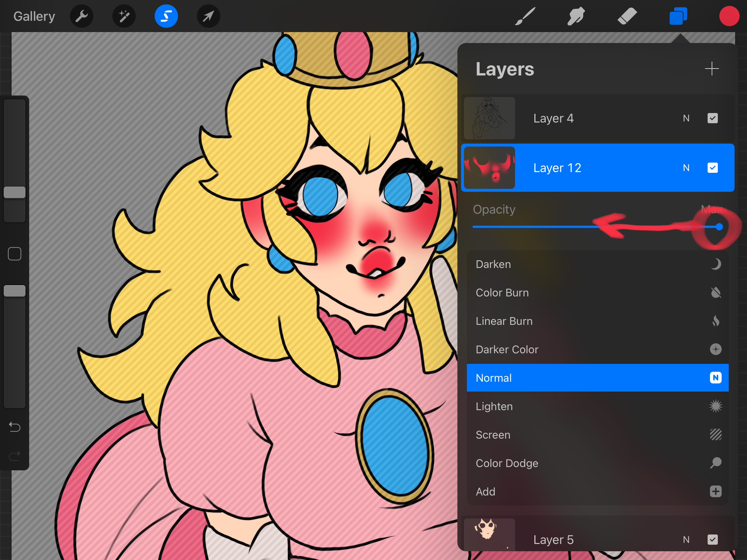
Task: Tap the Layer 5 thumbnail
Action: pos(489,534)
